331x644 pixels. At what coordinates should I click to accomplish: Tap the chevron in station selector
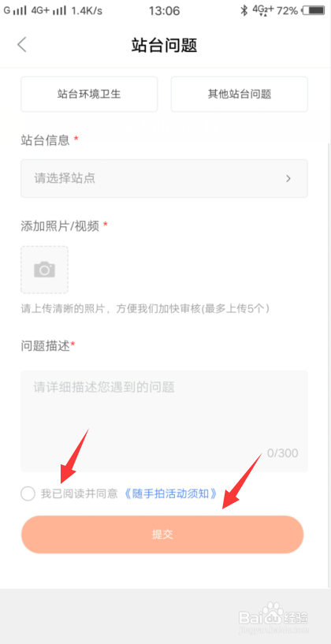288,178
